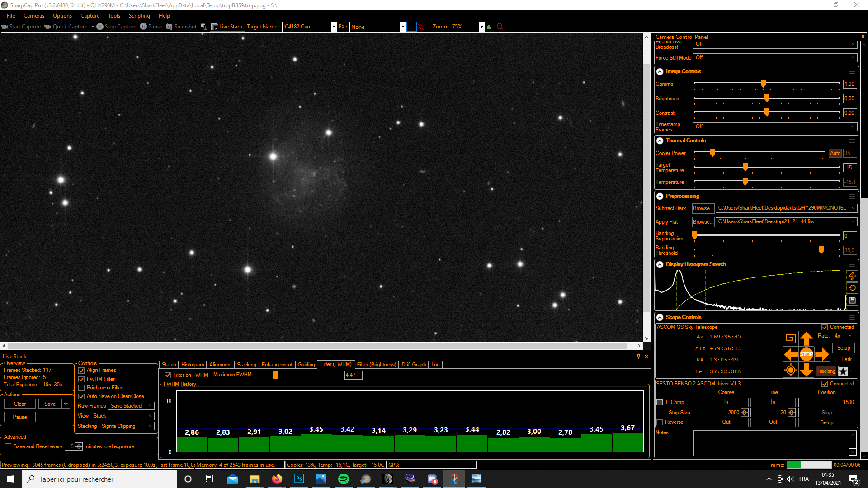
Task: Open the Stacking Sigma Clipping dropdown
Action: 127,426
